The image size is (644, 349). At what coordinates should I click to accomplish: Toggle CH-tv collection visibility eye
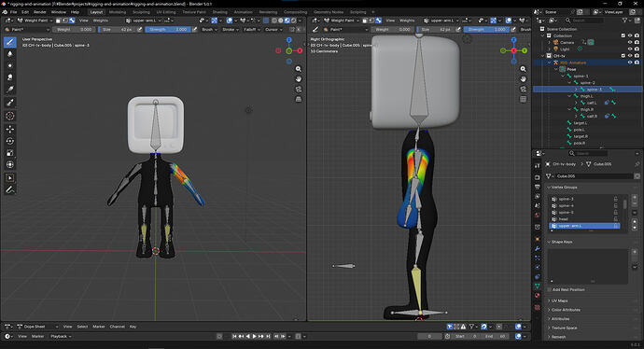click(x=630, y=56)
